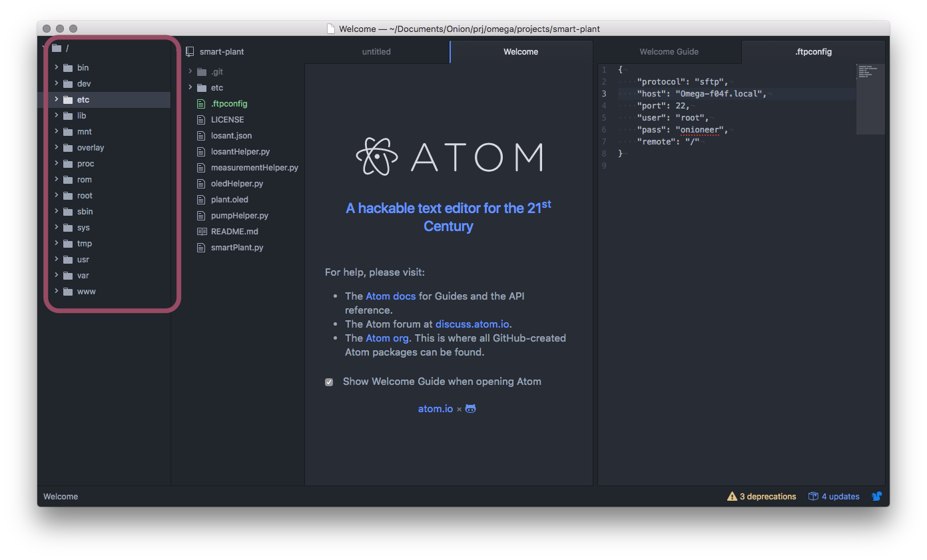Click the document icon in window title
Image resolution: width=927 pixels, height=560 pixels.
[x=331, y=29]
